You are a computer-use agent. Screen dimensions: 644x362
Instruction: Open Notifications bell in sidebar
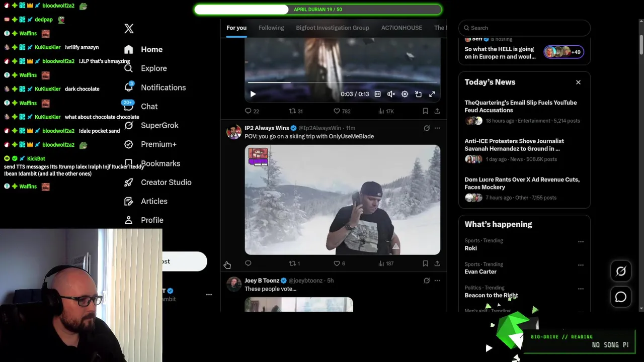[x=129, y=87]
